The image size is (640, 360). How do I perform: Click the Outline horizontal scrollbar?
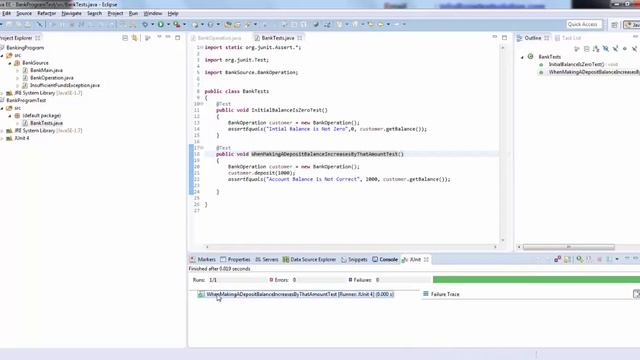[x=569, y=247]
